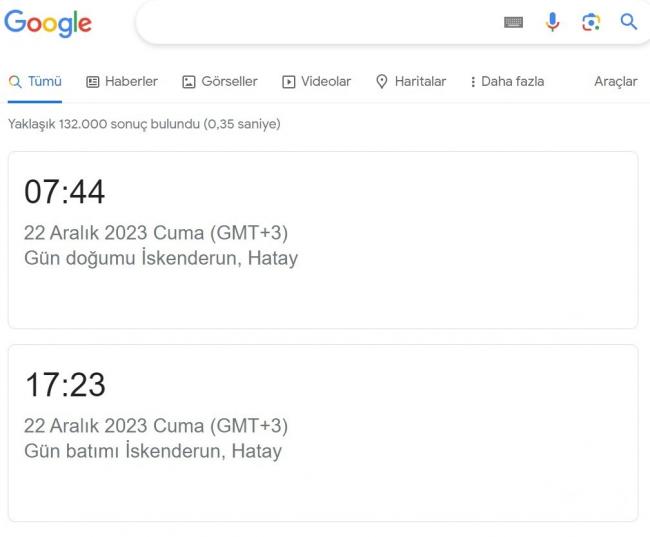Select the Tümü tab
Viewport: 650px width, 537px height.
(35, 81)
